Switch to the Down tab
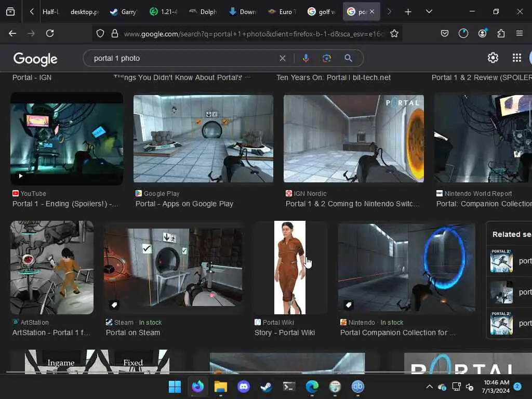 coord(243,12)
